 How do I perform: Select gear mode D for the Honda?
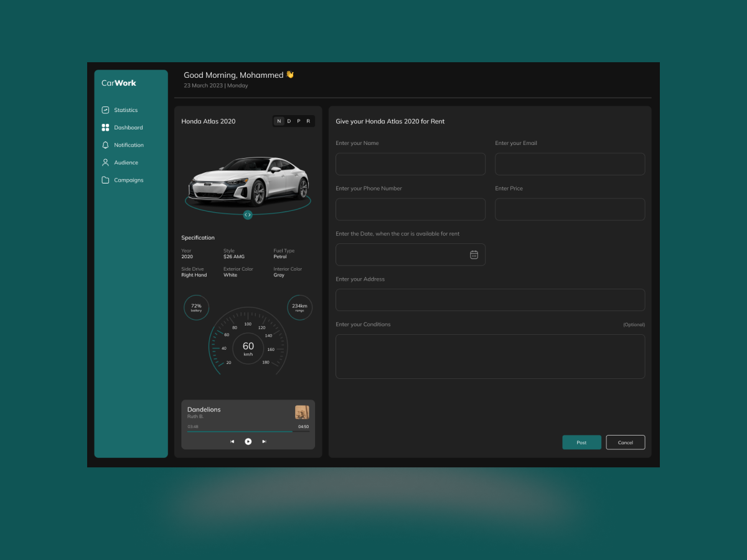point(288,121)
